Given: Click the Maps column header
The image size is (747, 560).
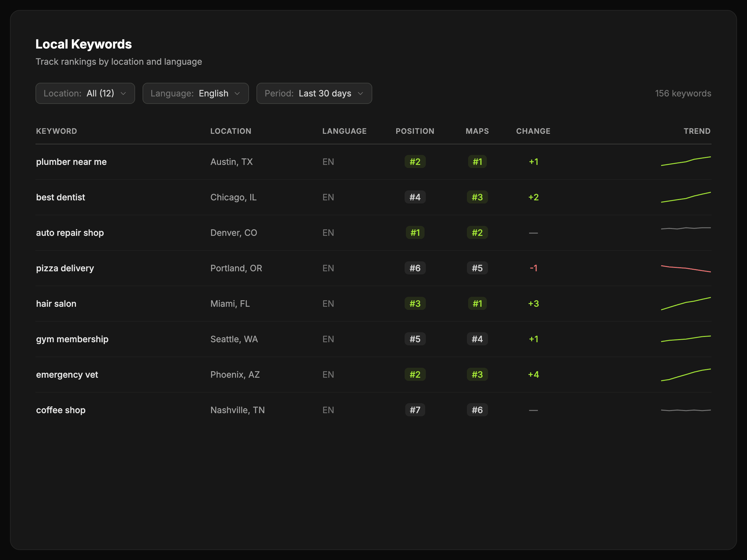Looking at the screenshot, I should pos(477,131).
